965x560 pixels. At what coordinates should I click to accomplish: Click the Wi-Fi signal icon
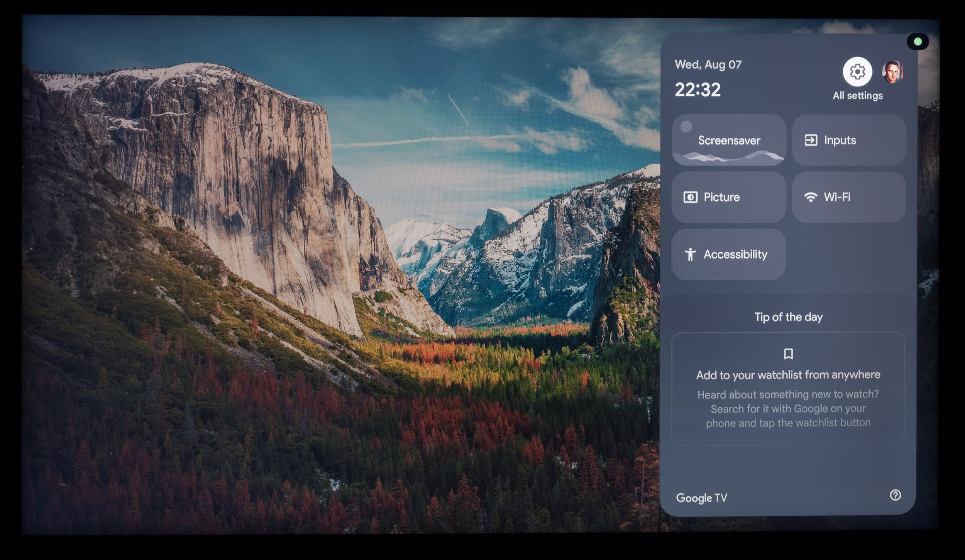pos(810,197)
